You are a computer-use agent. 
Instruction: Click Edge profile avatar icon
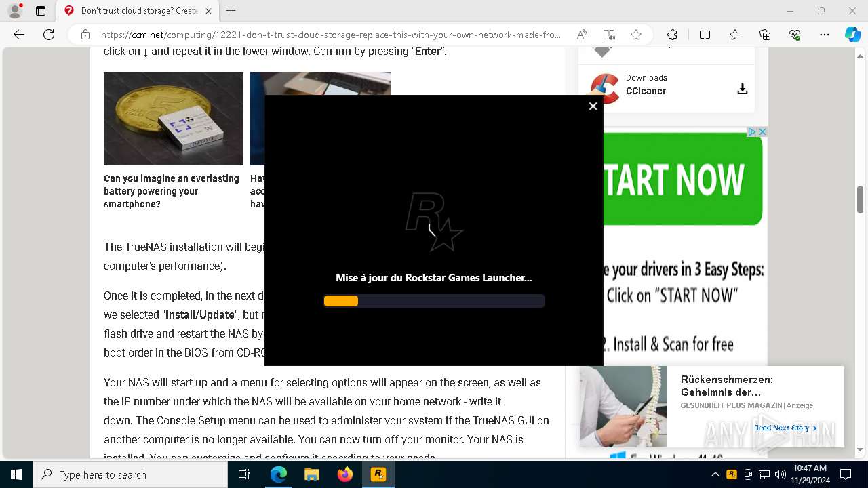pyautogui.click(x=15, y=11)
